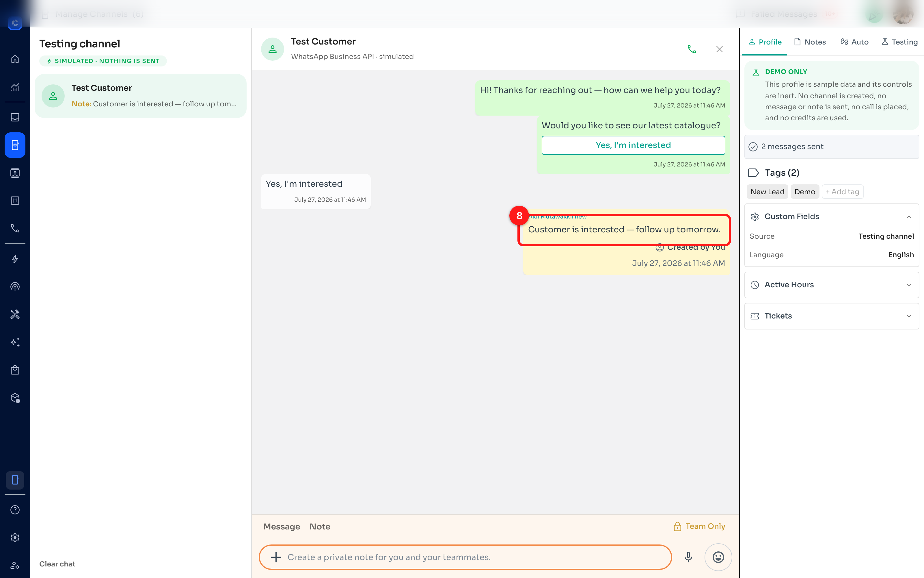Screen dimensions: 924x578
Task: Click the Clear chat button
Action: (57, 564)
